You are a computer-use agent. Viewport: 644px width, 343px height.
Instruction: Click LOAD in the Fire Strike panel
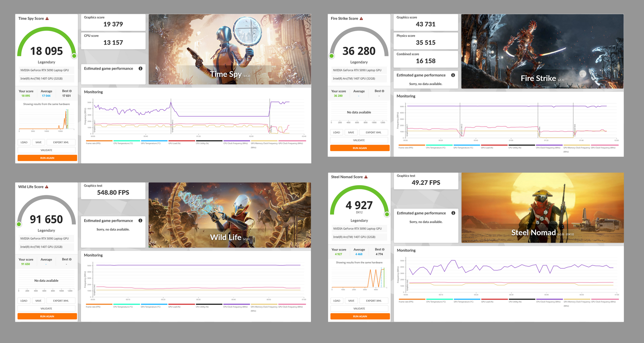click(x=337, y=133)
